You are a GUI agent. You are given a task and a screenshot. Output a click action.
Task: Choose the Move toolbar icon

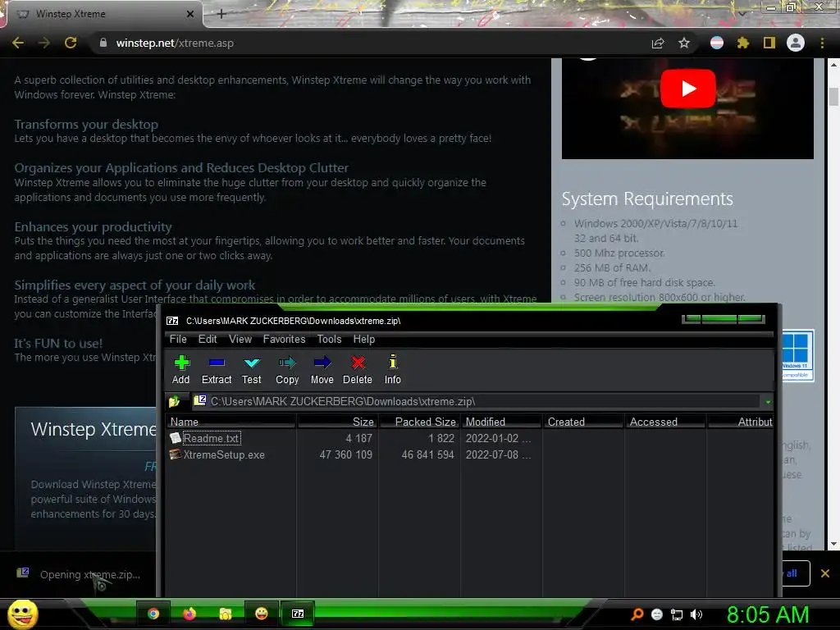pyautogui.click(x=322, y=369)
